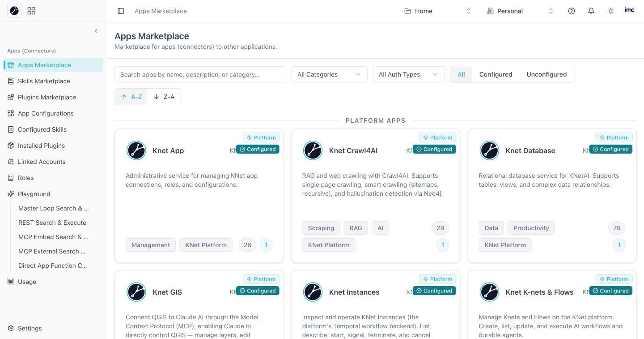
Task: Show only Unconfigured apps
Action: [547, 74]
